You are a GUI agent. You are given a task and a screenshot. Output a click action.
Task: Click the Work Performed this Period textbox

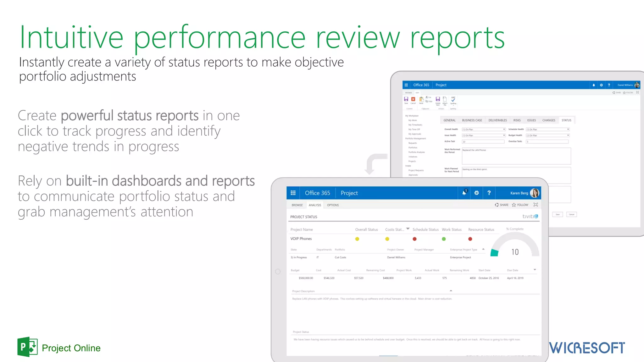(x=516, y=156)
